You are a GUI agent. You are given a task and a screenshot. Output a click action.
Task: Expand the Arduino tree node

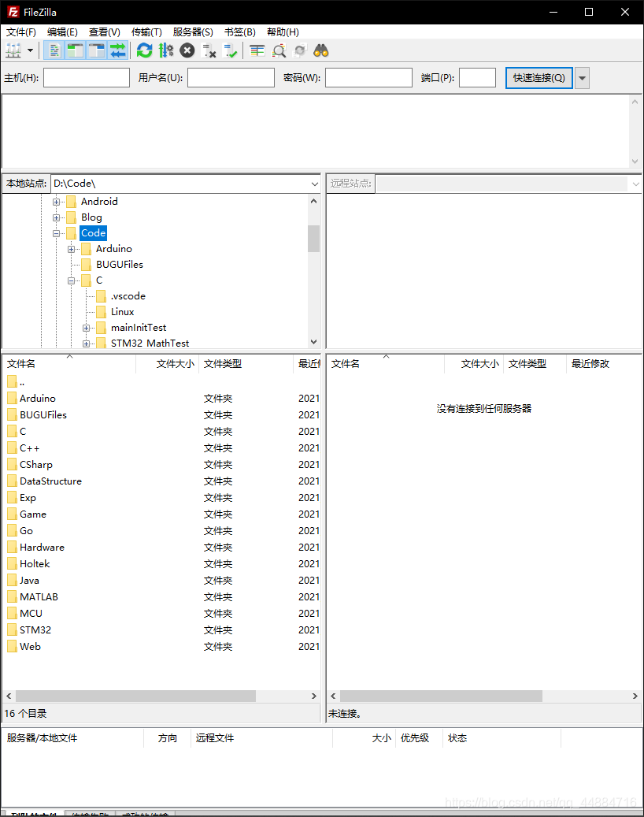pyautogui.click(x=72, y=249)
